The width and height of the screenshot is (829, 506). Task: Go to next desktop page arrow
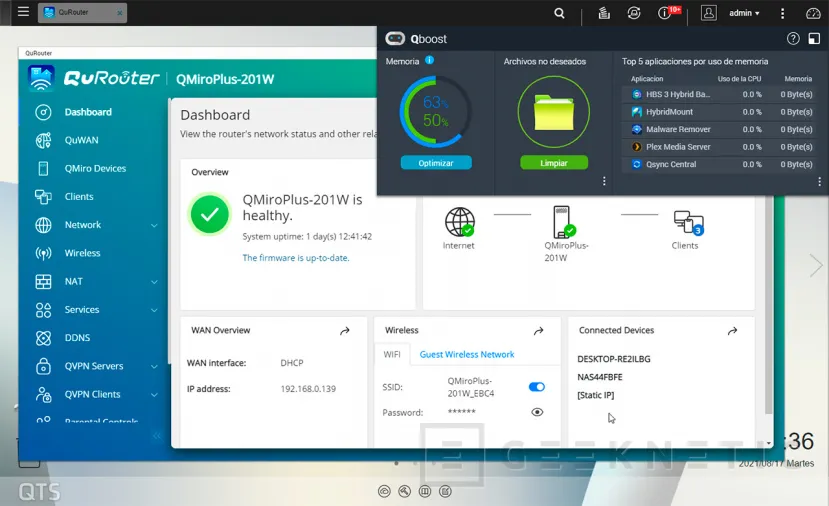(x=816, y=265)
